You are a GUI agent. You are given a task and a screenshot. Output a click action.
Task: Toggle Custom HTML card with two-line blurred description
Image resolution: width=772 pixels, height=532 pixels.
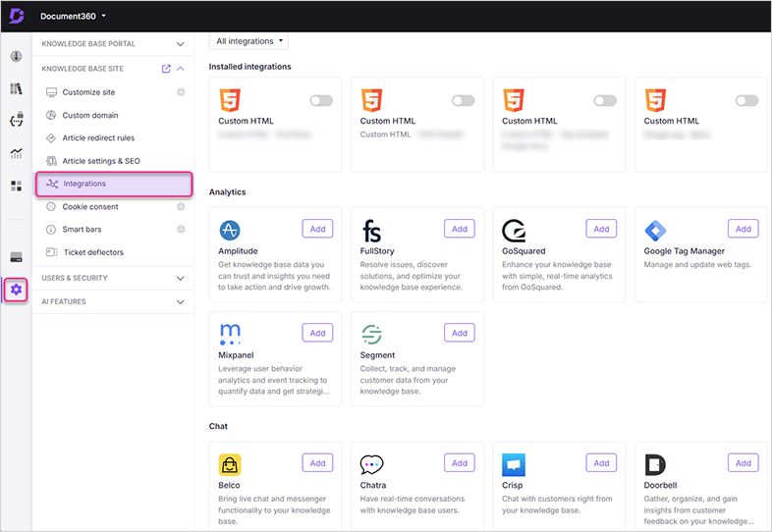pos(605,100)
